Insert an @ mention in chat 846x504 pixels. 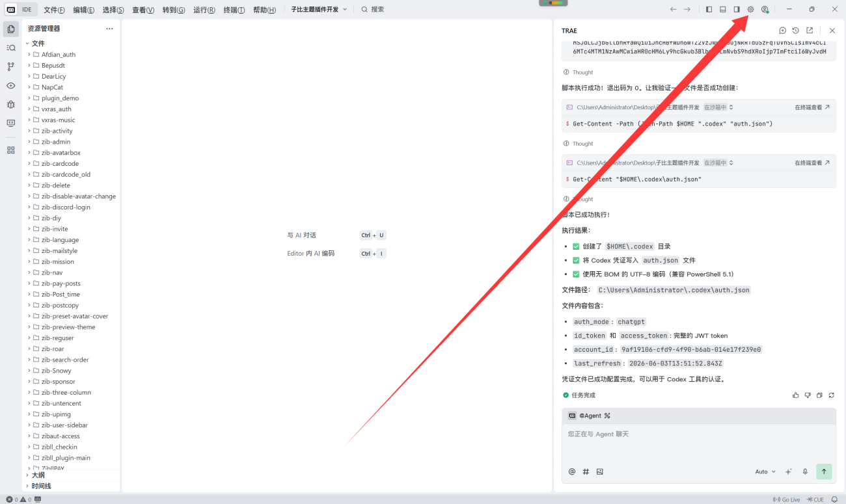pyautogui.click(x=572, y=471)
